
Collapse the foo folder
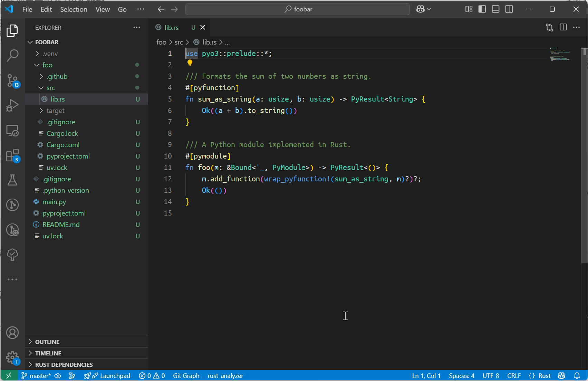click(x=87, y=65)
